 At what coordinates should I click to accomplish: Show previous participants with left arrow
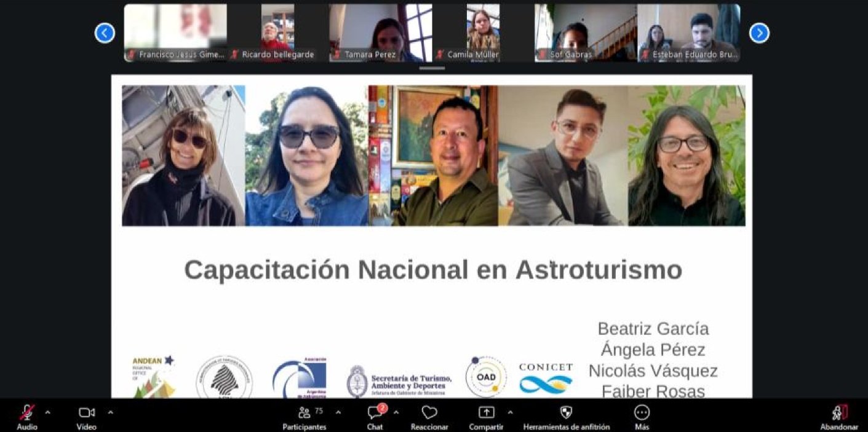(105, 33)
